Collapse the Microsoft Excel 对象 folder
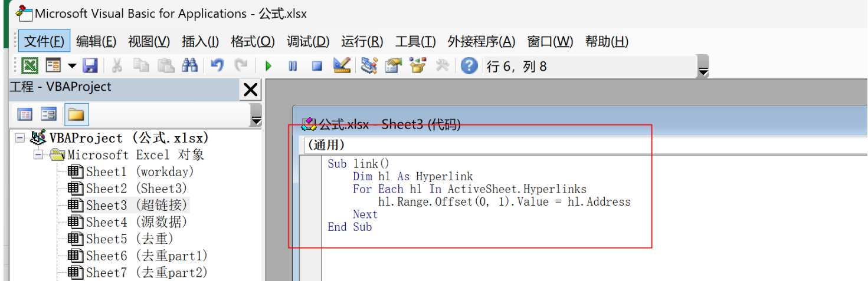Viewport: 868px width, 281px height. click(38, 155)
